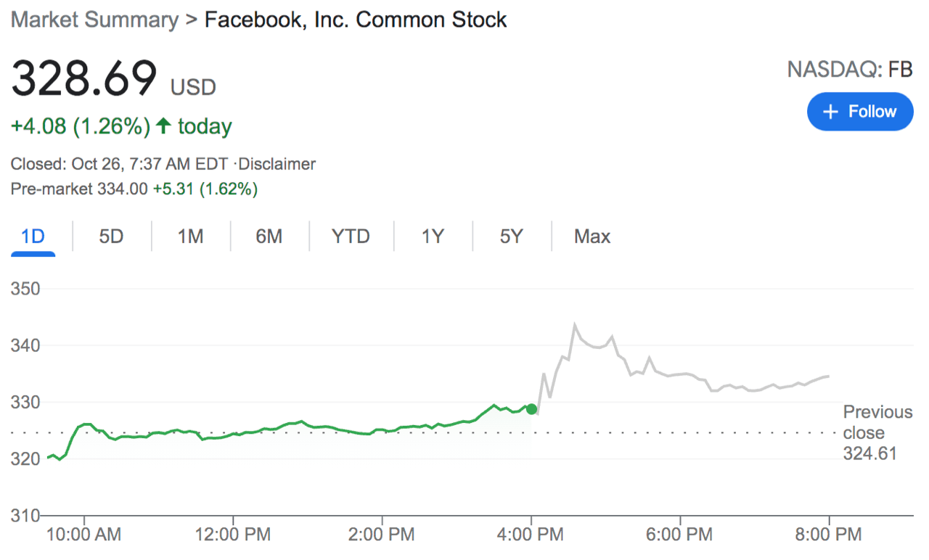The height and width of the screenshot is (560, 929).
Task: Open the Disclaimer link
Action: (277, 164)
